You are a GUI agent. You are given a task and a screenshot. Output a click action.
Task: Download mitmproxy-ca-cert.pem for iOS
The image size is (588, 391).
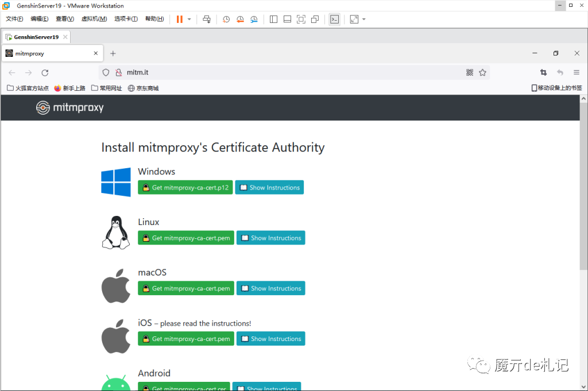click(186, 339)
